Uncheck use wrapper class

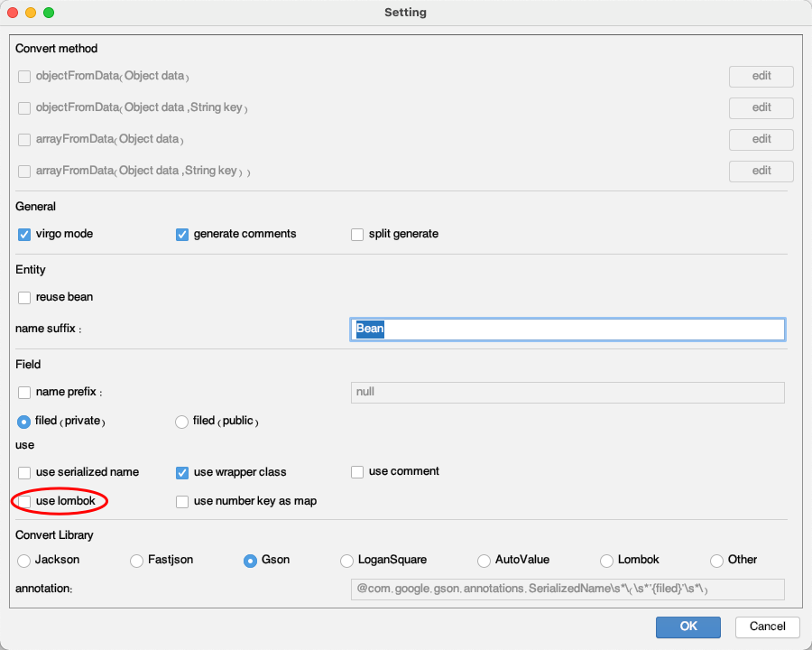click(182, 472)
